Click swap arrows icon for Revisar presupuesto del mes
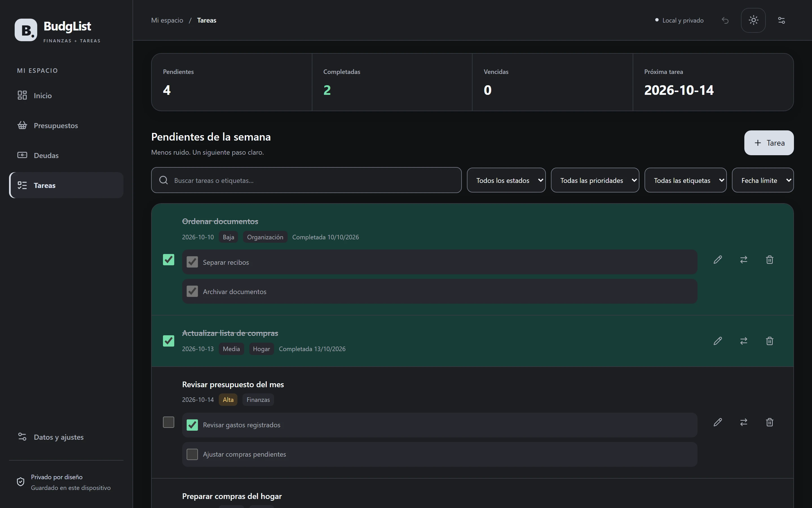 click(x=744, y=422)
